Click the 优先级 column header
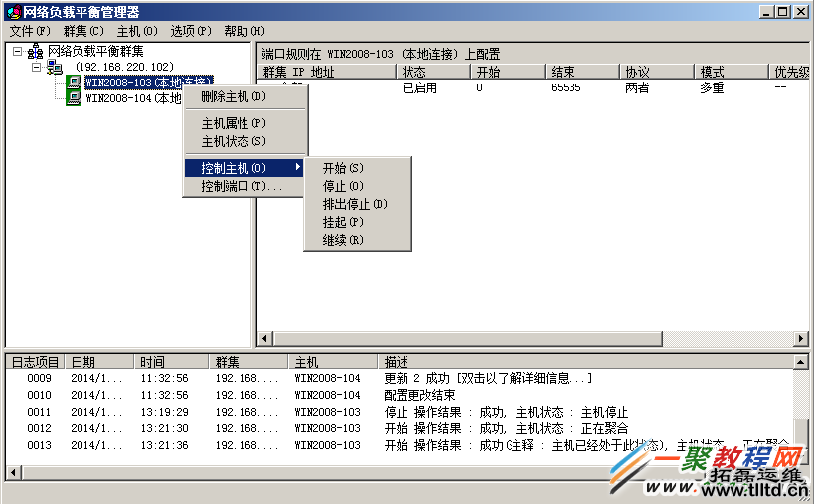Screen dimensions: 814x504 [789, 72]
